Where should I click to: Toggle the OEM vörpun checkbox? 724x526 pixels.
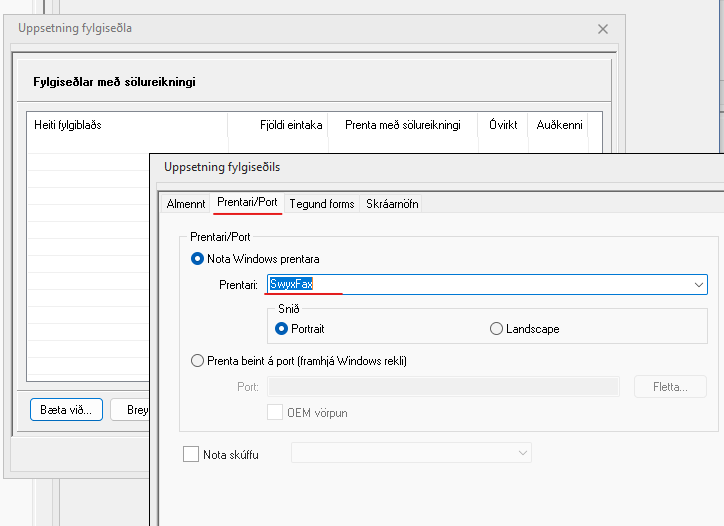[275, 412]
